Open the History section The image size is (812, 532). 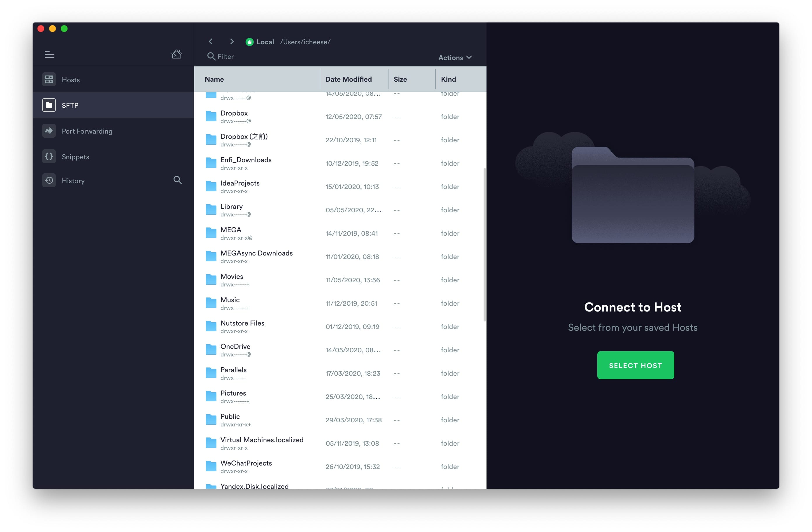[73, 181]
